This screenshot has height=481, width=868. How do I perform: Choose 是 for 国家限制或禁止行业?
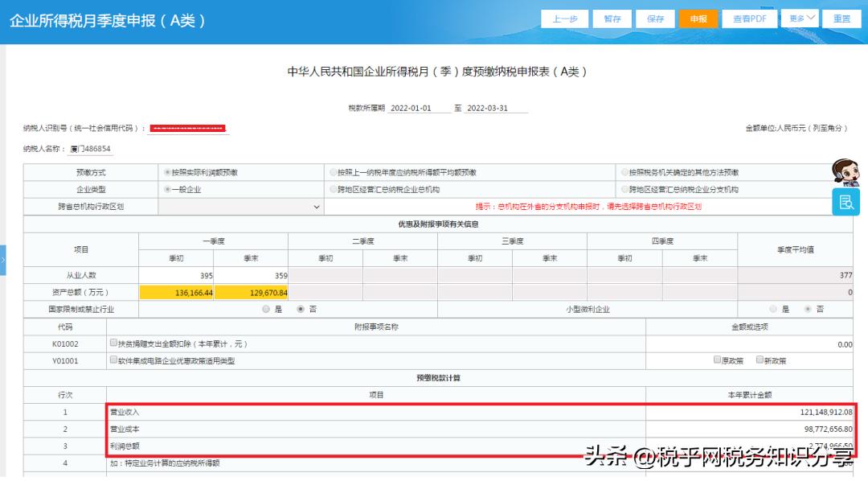[266, 309]
